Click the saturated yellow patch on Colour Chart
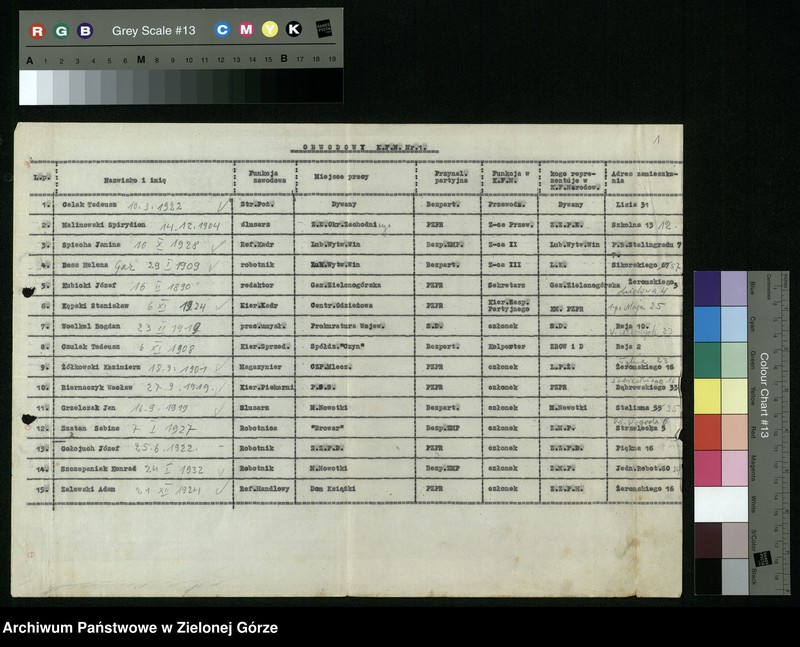The height and width of the screenshot is (647, 800). 707,396
